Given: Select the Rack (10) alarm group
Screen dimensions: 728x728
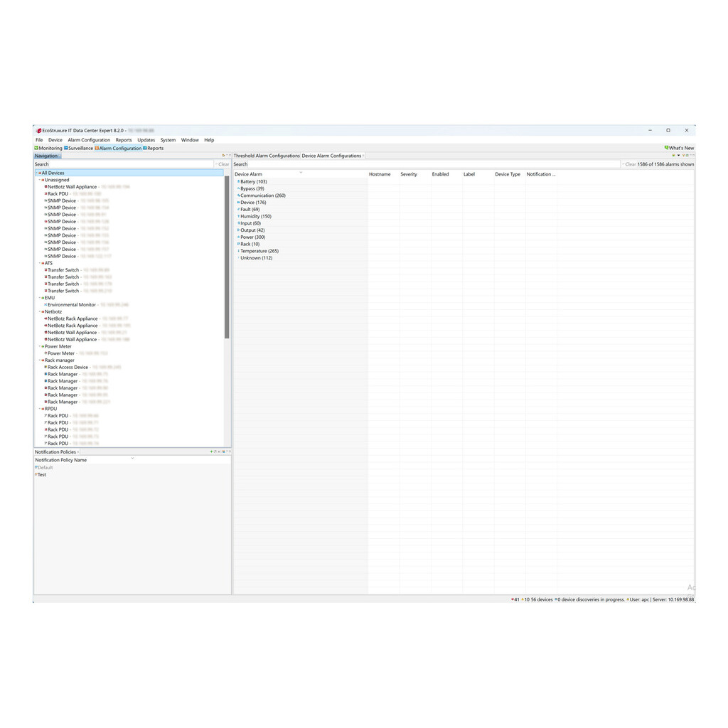Looking at the screenshot, I should [x=250, y=244].
